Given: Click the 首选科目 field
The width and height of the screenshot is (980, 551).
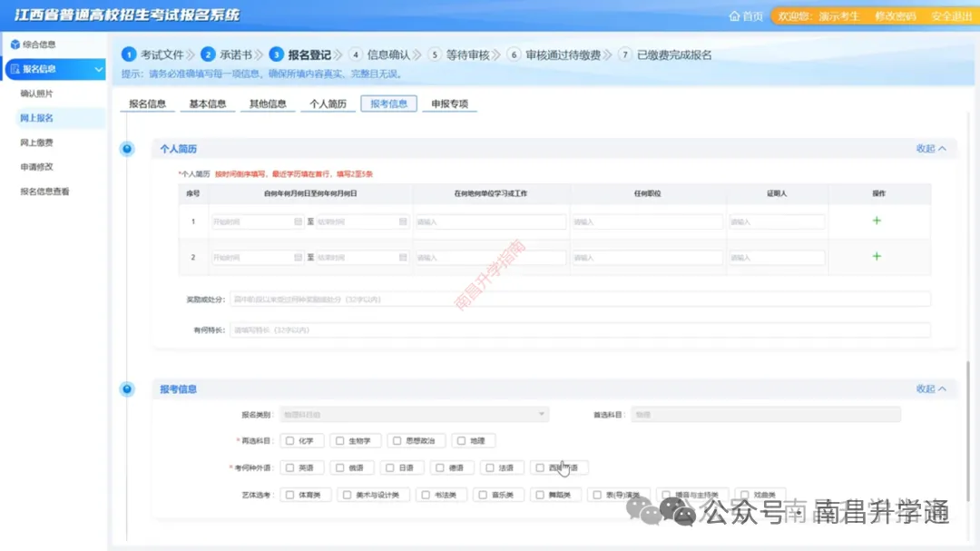Looking at the screenshot, I should pyautogui.click(x=766, y=414).
